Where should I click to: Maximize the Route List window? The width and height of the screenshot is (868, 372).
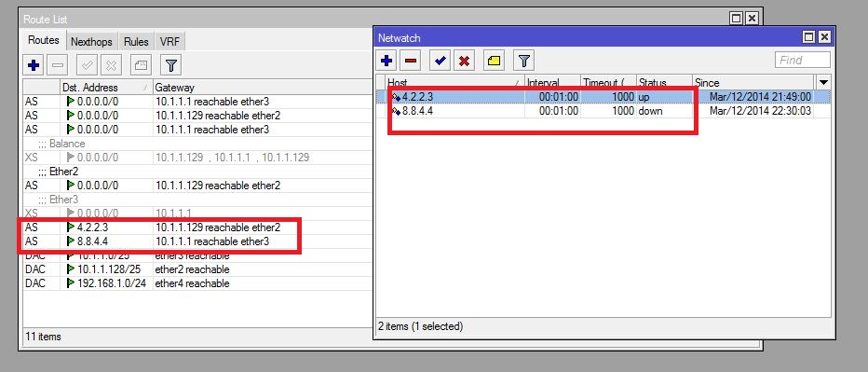click(737, 19)
